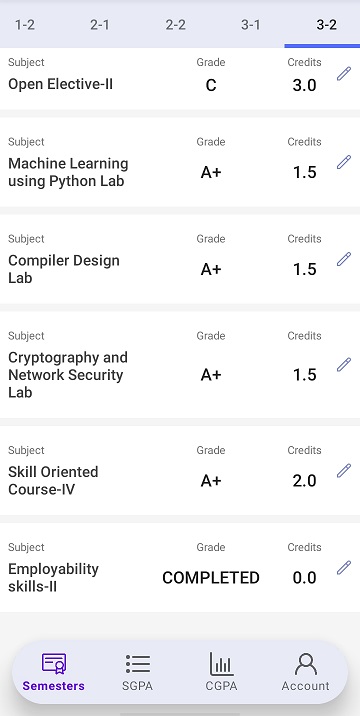Image resolution: width=360 pixels, height=716 pixels.
Task: Tap the 2.0 credits value
Action: tap(304, 481)
